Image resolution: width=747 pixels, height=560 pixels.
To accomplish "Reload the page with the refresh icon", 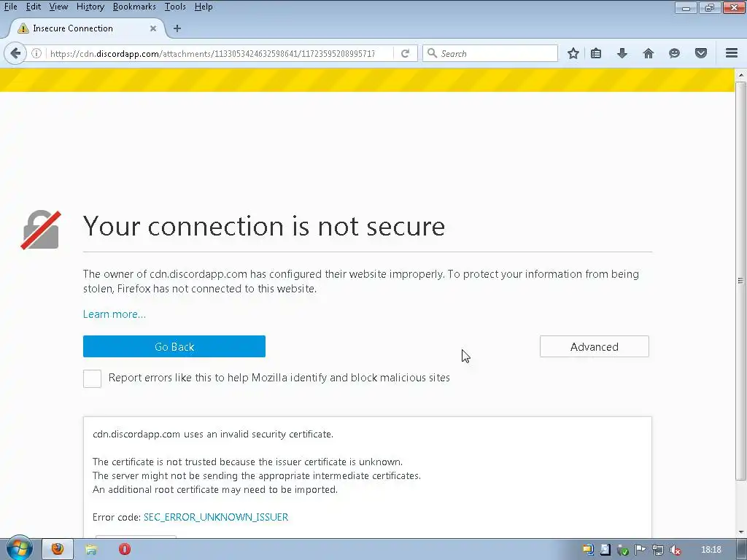I will click(405, 53).
